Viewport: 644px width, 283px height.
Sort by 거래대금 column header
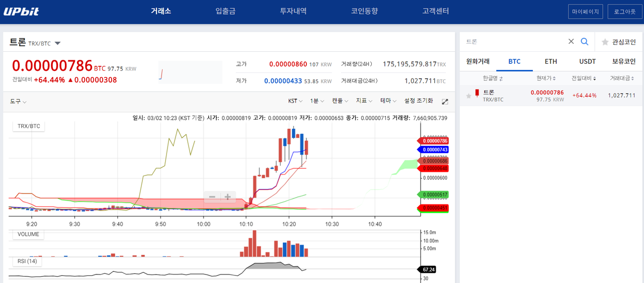tap(622, 78)
